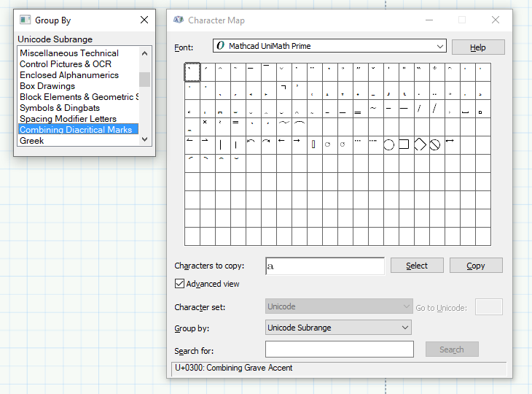Click the Help button
Image resolution: width=532 pixels, height=394 pixels.
478,47
